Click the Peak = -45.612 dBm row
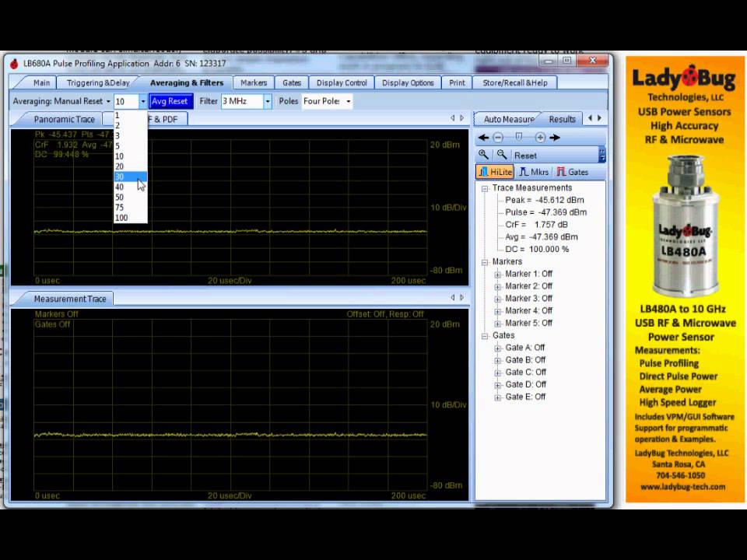The height and width of the screenshot is (560, 747). (544, 200)
